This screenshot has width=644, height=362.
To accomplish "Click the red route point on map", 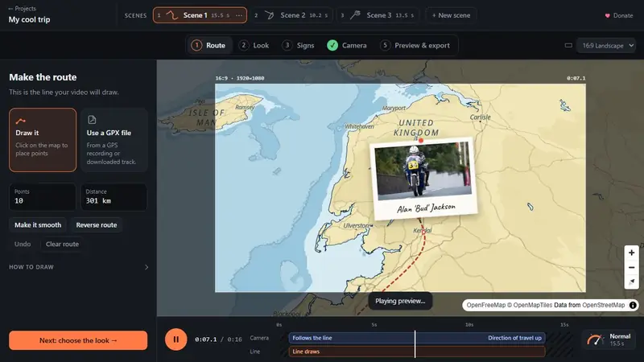I will pos(420,140).
